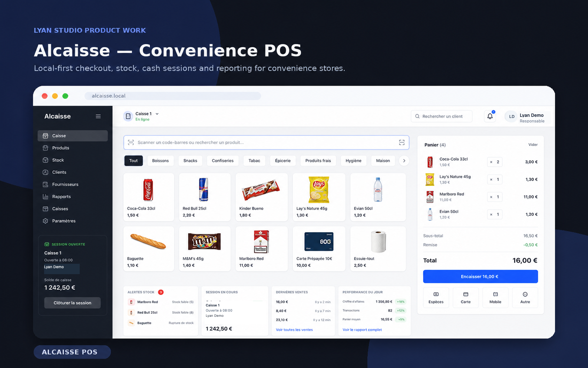
Task: Open the Stock section
Action: tap(73, 160)
